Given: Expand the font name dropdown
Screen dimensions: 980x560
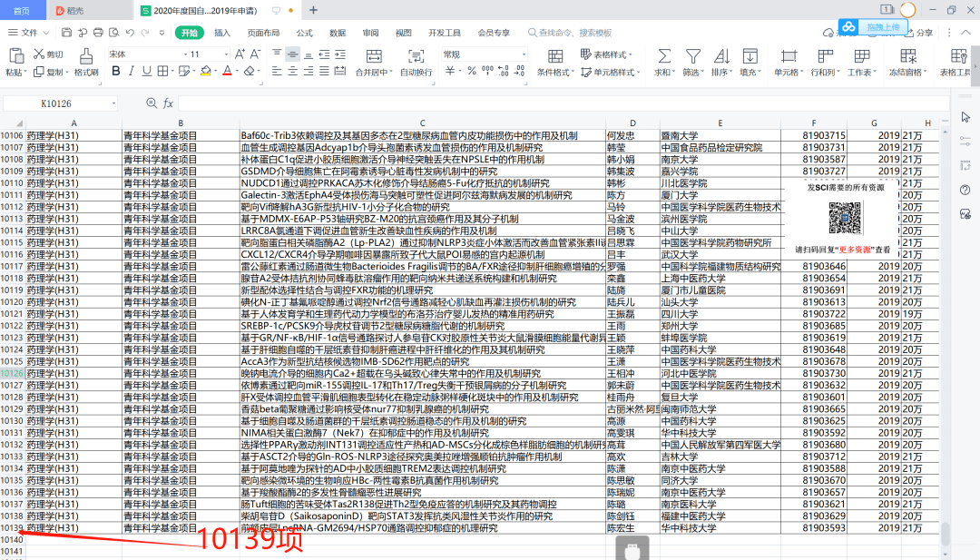Looking at the screenshot, I should (x=186, y=54).
